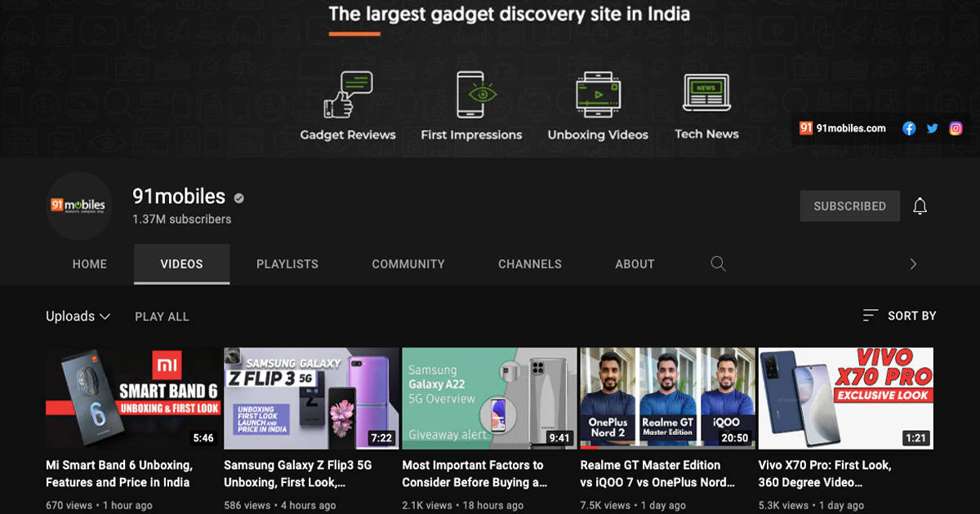This screenshot has width=980, height=514.
Task: Expand more tabs with the right chevron
Action: coord(913,264)
